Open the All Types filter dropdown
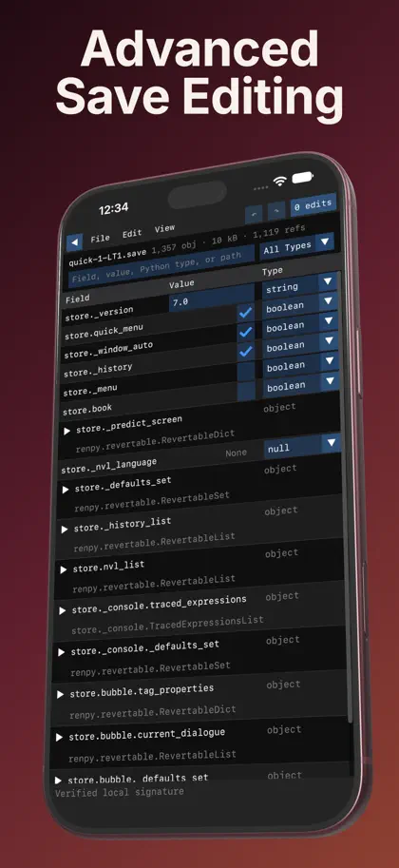 pyautogui.click(x=297, y=246)
